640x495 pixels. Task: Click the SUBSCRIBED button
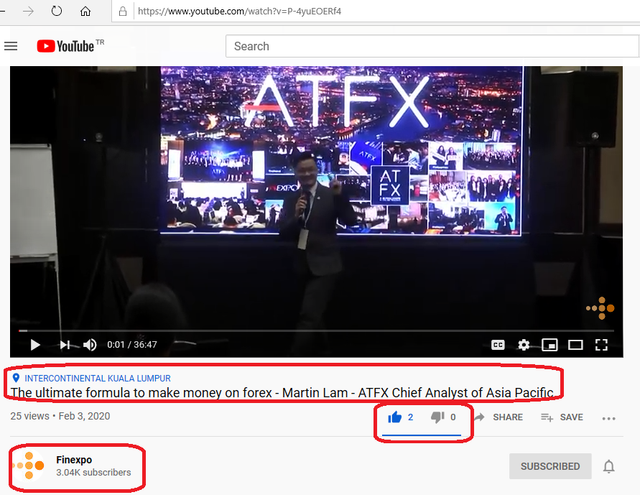point(550,466)
